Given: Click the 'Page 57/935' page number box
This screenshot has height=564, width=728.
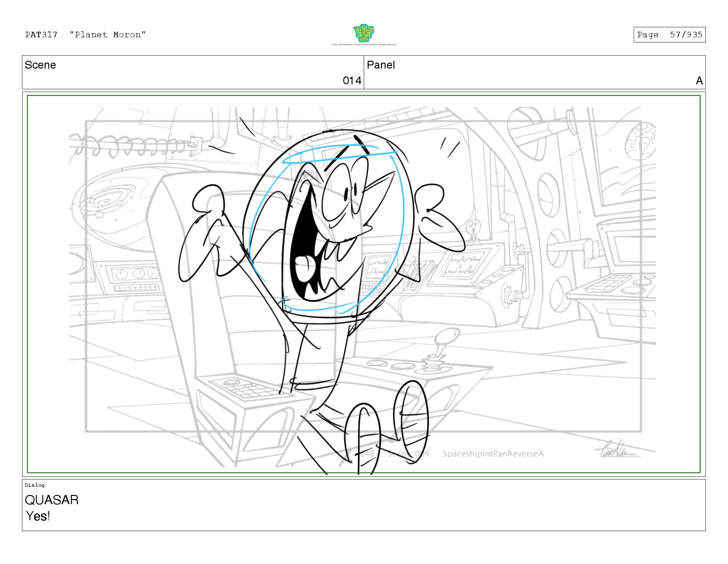Looking at the screenshot, I should (670, 35).
